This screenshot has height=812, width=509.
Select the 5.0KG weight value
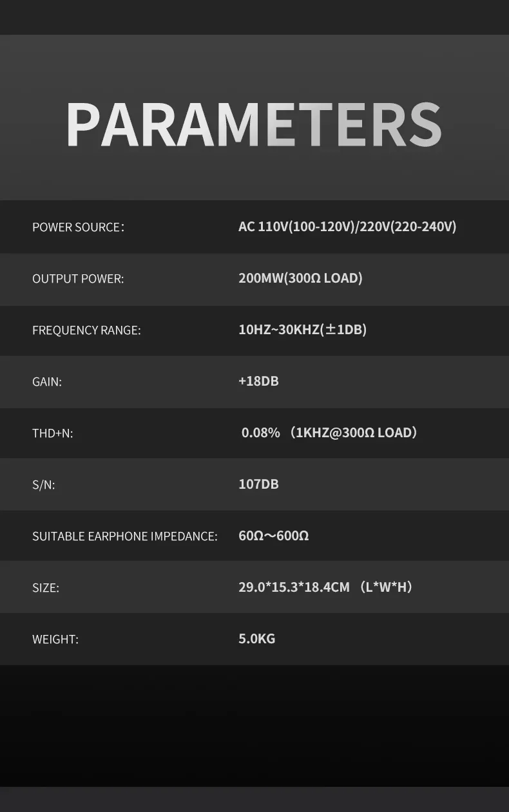tap(256, 639)
